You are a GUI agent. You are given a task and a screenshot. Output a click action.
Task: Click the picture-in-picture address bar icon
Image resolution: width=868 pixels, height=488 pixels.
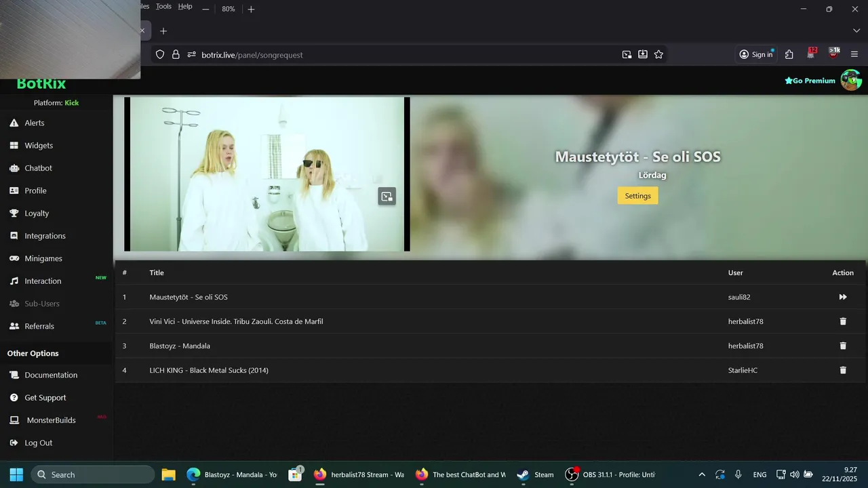click(627, 54)
